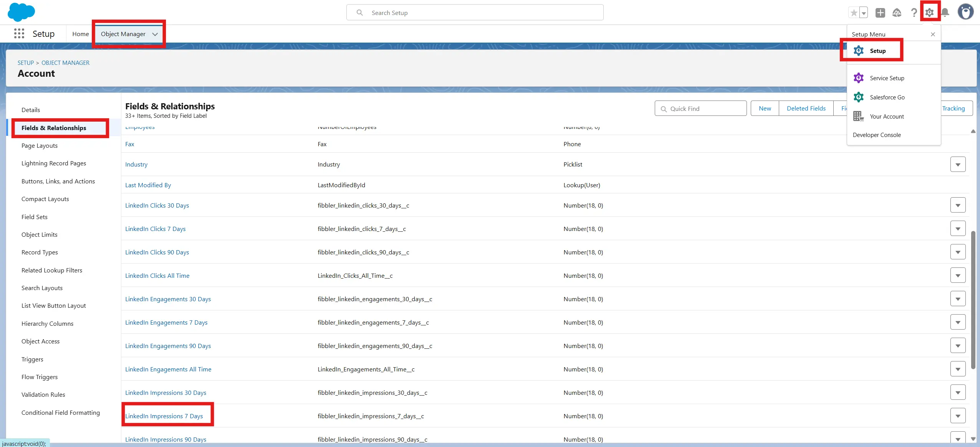980x447 pixels.
Task: Open the user profile avatar
Action: (x=965, y=12)
